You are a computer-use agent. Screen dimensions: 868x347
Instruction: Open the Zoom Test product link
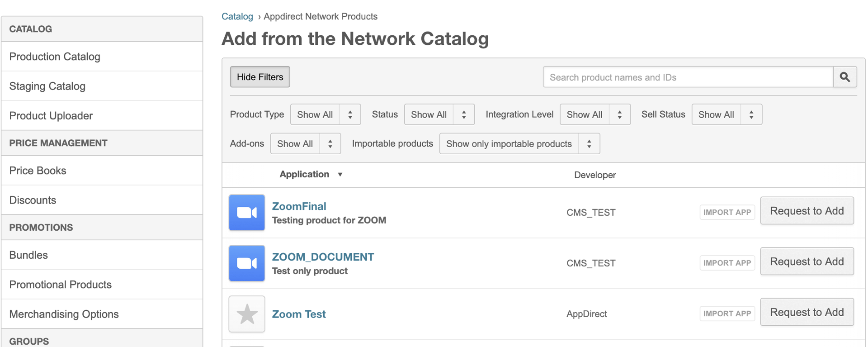[299, 314]
